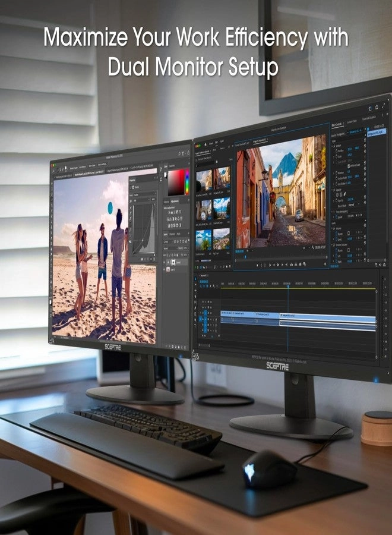
Task: Click the share icon at Premiere's top-right
Action: pos(377,107)
